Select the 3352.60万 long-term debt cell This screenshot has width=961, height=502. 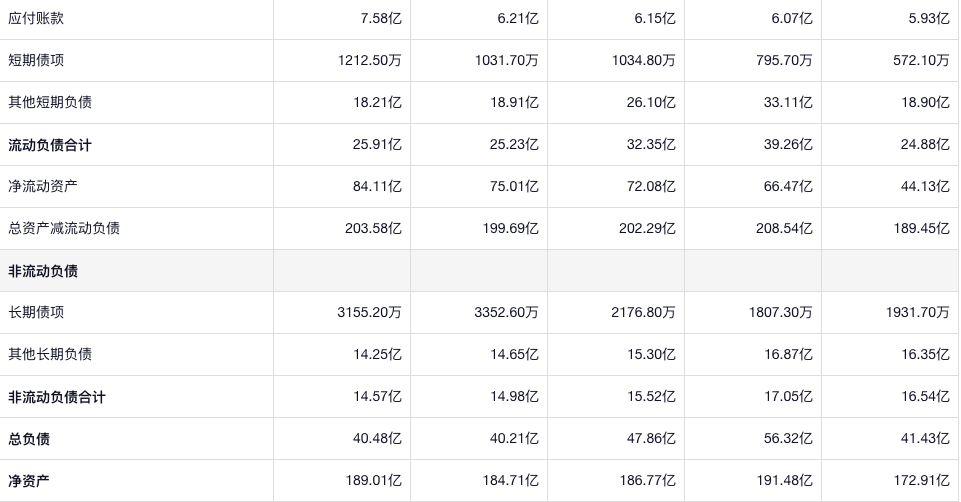tap(506, 312)
